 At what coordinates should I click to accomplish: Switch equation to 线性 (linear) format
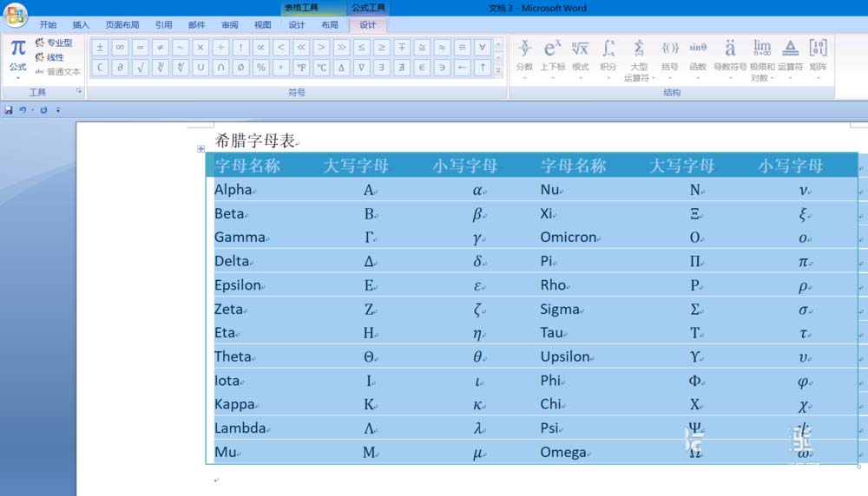[x=49, y=57]
